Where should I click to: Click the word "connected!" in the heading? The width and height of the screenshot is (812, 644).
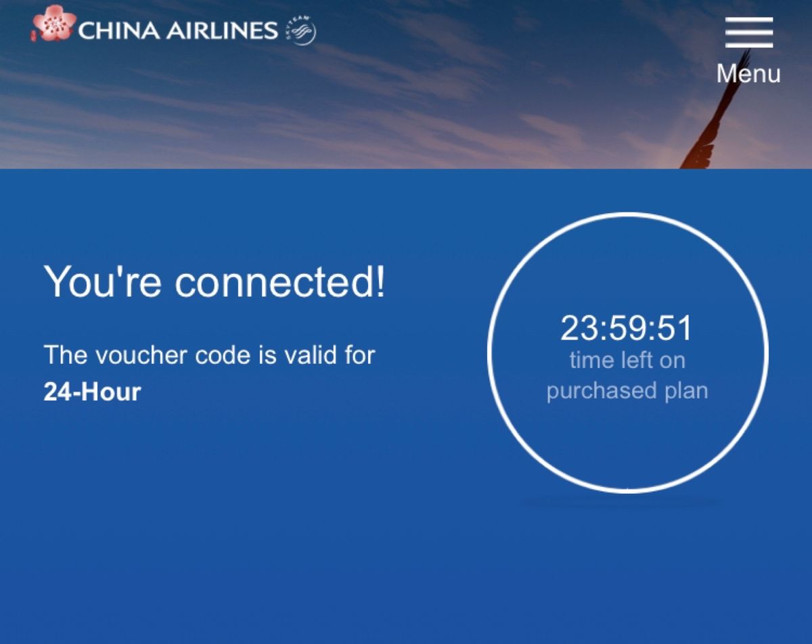pos(280,281)
